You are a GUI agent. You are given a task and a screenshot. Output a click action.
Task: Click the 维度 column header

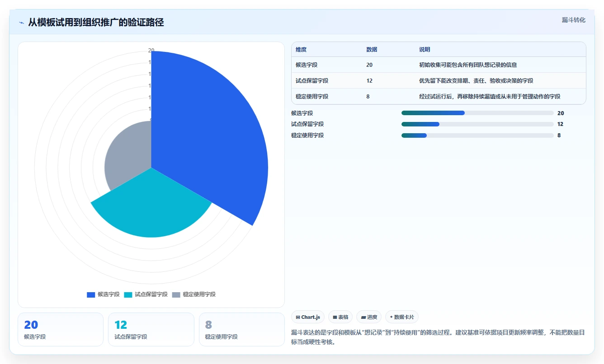[301, 50]
